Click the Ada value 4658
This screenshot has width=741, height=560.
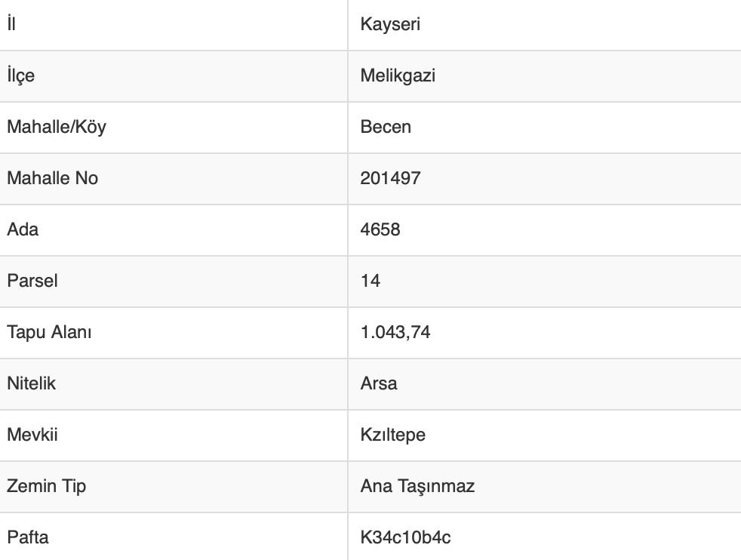[380, 229]
